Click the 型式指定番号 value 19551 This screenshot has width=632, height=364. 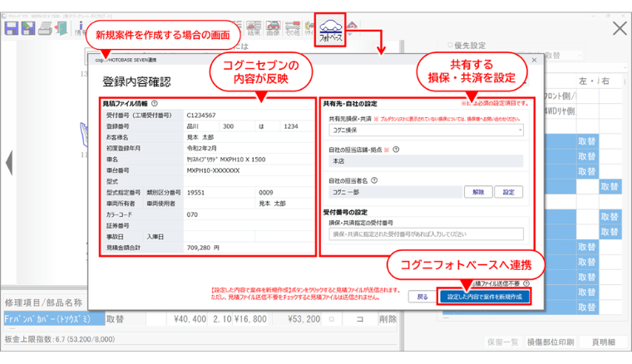[x=195, y=193]
